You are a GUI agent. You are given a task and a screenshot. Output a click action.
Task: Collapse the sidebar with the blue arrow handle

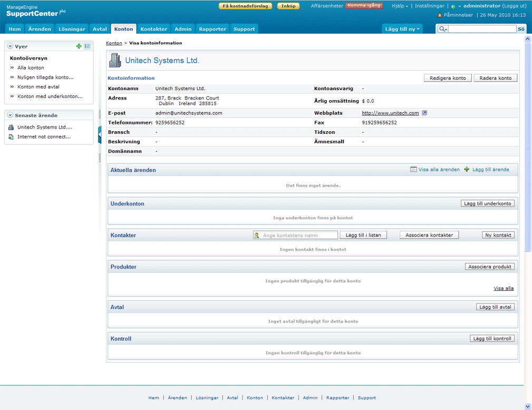point(100,134)
